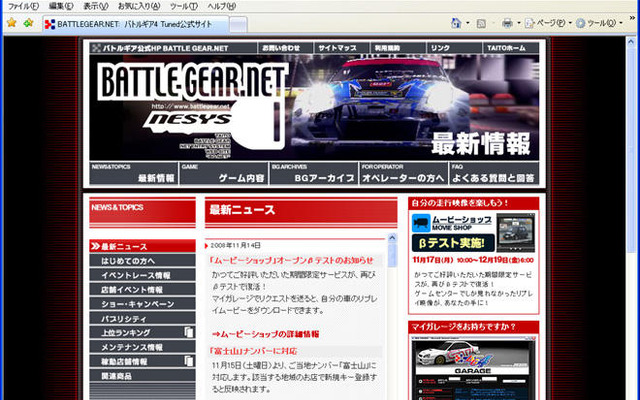Select ショー・キャンペーン in the sidebar
Viewport: 640px width, 400px height.
[142, 304]
